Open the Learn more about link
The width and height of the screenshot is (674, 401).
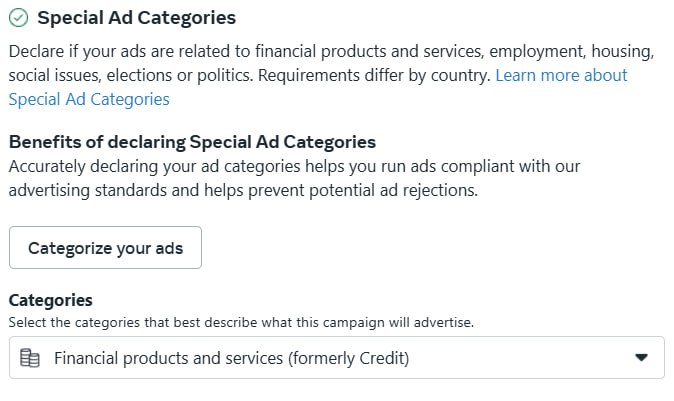[561, 75]
